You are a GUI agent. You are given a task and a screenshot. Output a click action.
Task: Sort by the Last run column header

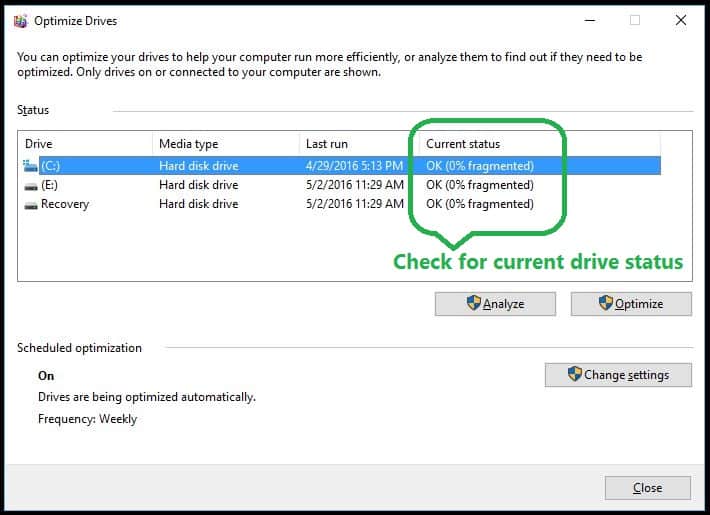(327, 144)
